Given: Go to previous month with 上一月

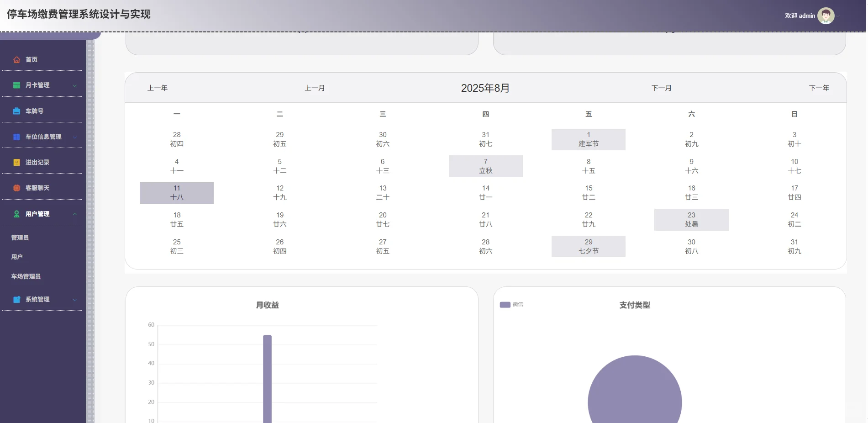Looking at the screenshot, I should click(315, 88).
